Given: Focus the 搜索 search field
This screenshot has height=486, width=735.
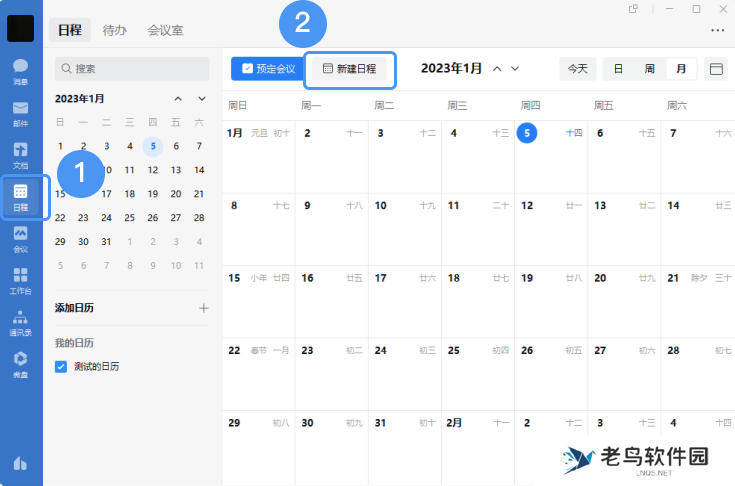Looking at the screenshot, I should tap(132, 68).
